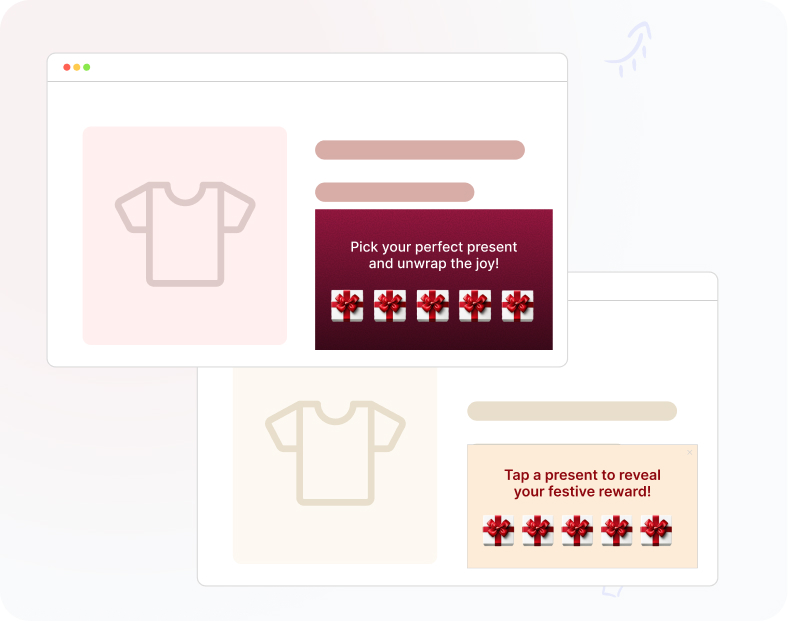Tap the fourth present in beige popup
The width and height of the screenshot is (788, 621).
pyautogui.click(x=617, y=530)
